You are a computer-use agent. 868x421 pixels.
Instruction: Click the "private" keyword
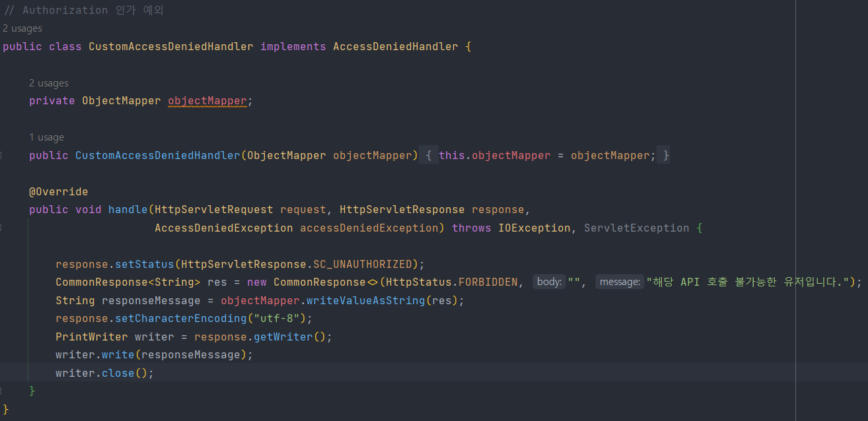pos(52,101)
